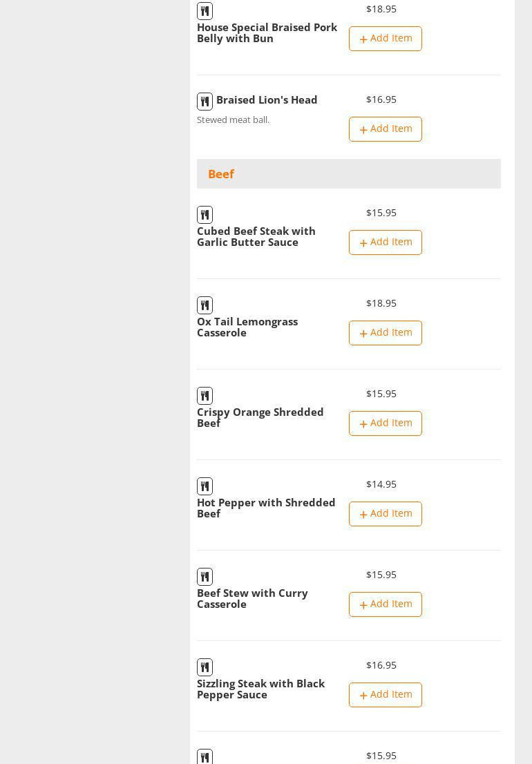Open Ox Tail Lemongrass Casserole title
Screen dimensions: 532x764
click(247, 327)
